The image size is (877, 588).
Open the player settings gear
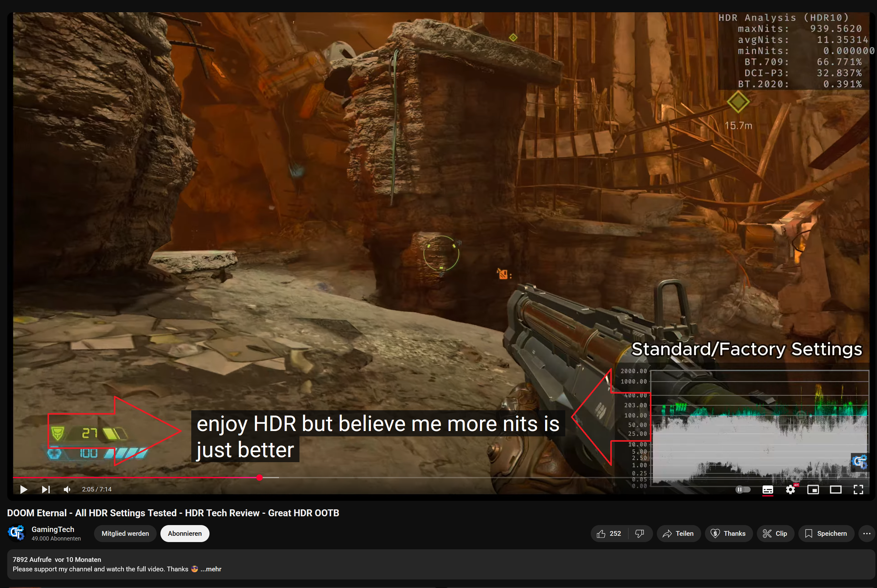[x=791, y=490]
